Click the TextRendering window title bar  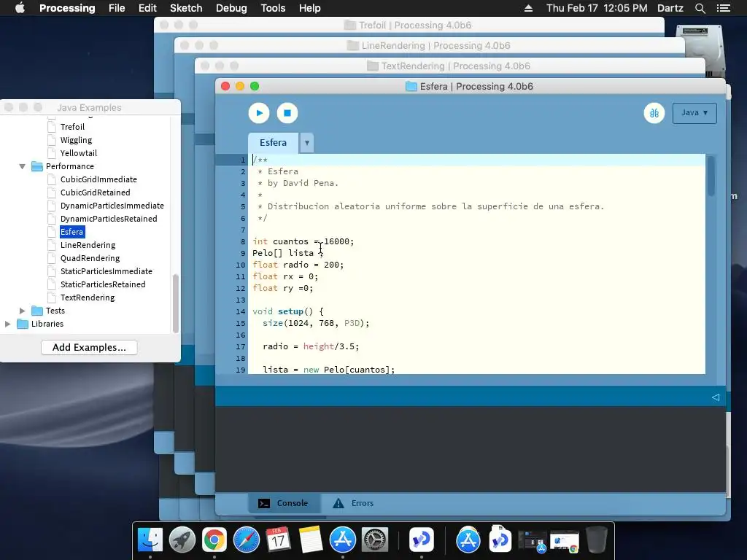pyautogui.click(x=449, y=66)
